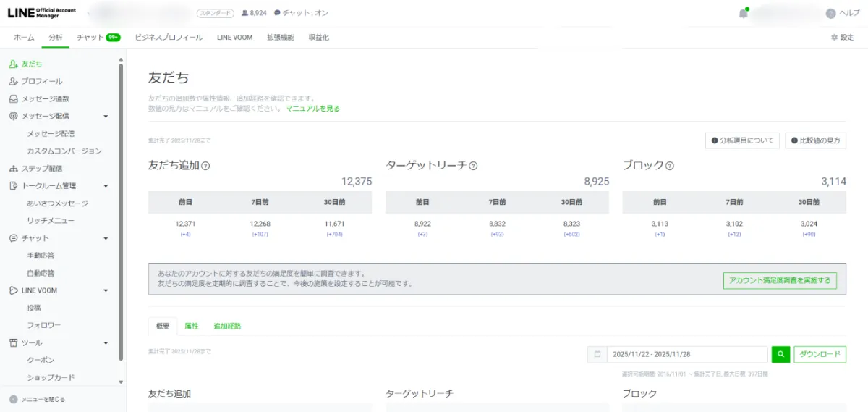Click the date range input field
The height and width of the screenshot is (412, 868).
coord(687,354)
